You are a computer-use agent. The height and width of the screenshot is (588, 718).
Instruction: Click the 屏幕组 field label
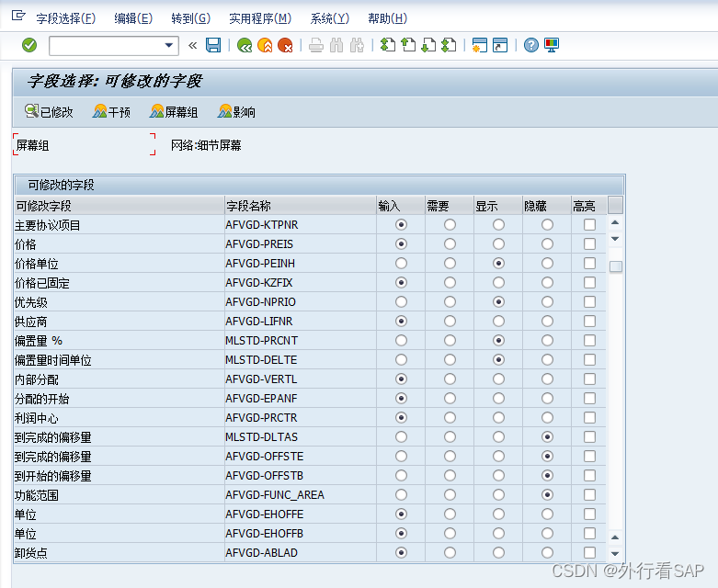(x=32, y=145)
